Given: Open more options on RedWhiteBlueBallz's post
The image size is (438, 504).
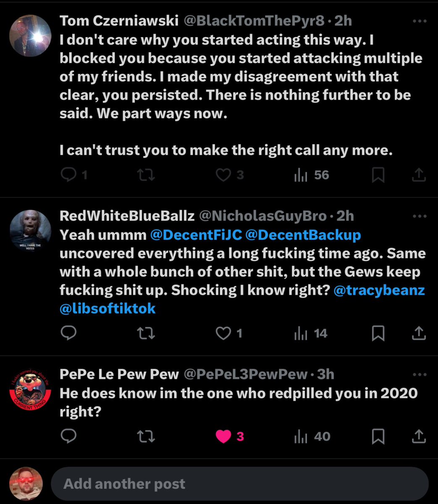Looking at the screenshot, I should 419,216.
